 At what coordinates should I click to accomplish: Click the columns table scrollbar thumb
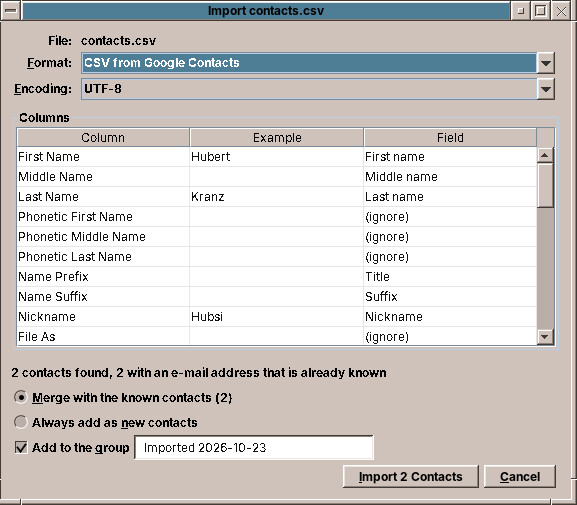click(x=545, y=186)
